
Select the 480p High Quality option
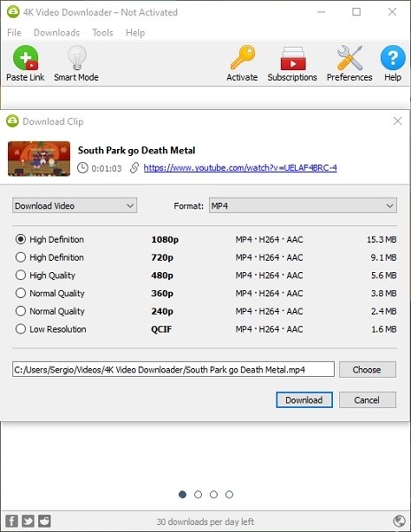pos(20,275)
